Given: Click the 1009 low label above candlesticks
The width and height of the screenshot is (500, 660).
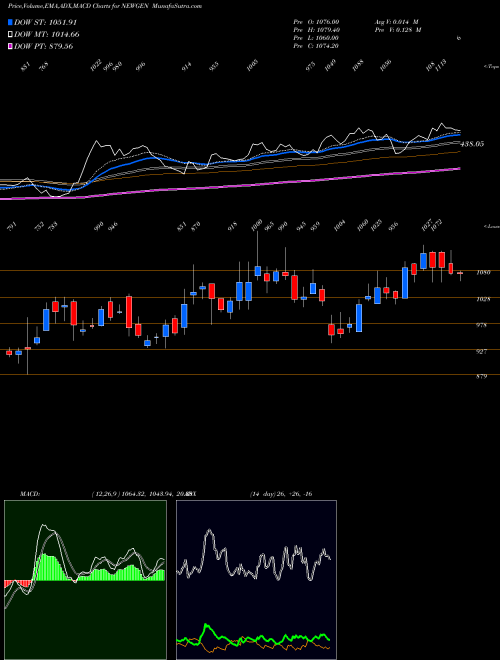Looking at the screenshot, I should point(256,226).
